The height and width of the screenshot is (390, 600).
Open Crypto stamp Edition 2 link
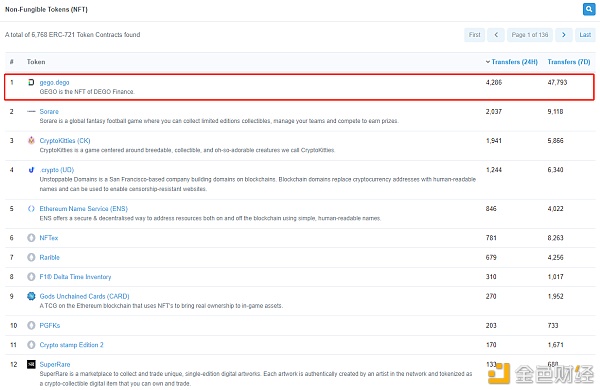(x=71, y=345)
